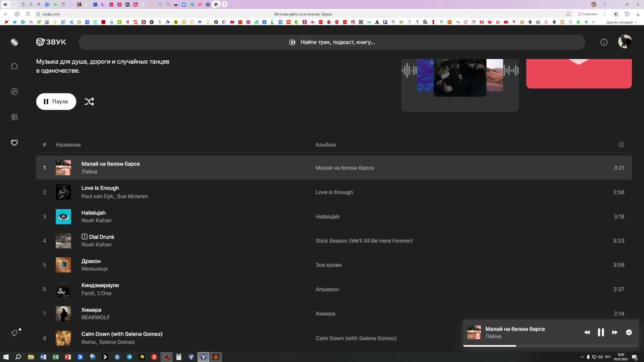Bookmark this page icon in address bar
This screenshot has width=644, height=362.
(x=568, y=14)
